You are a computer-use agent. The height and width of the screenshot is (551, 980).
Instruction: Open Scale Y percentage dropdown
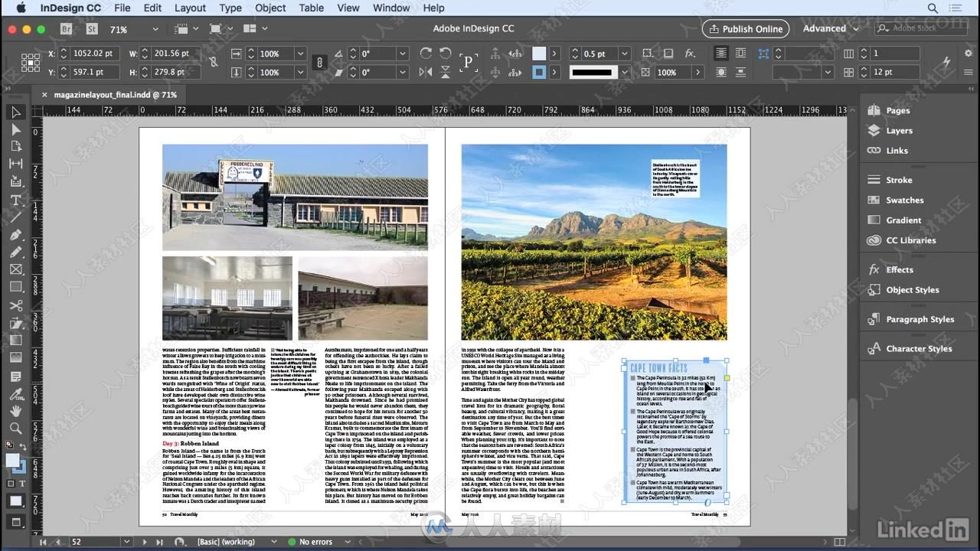tap(300, 72)
